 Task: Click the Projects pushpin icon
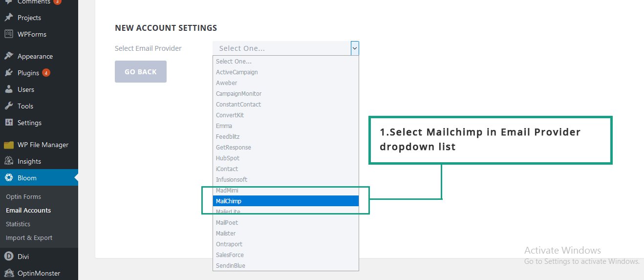(x=8, y=18)
